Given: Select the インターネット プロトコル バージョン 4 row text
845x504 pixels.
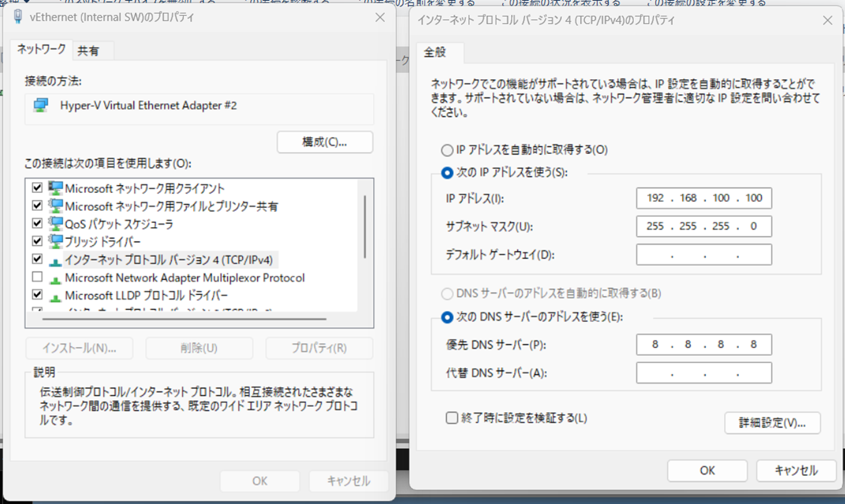Looking at the screenshot, I should click(169, 260).
